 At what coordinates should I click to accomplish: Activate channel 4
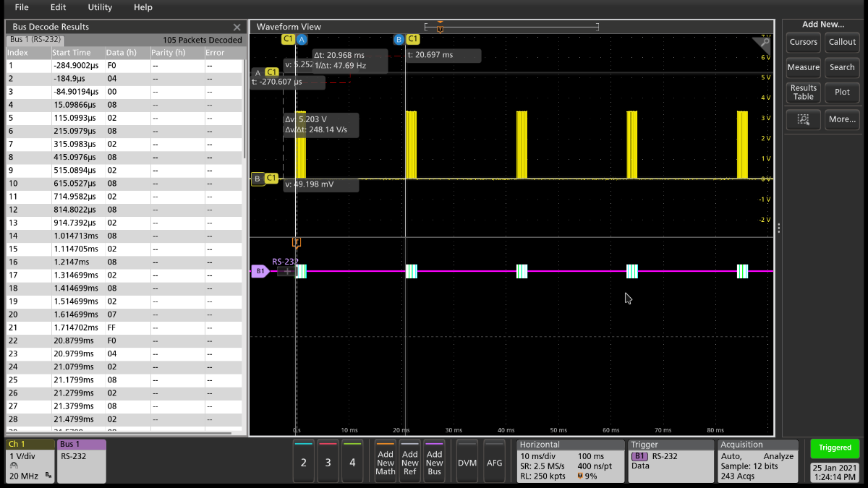(352, 461)
